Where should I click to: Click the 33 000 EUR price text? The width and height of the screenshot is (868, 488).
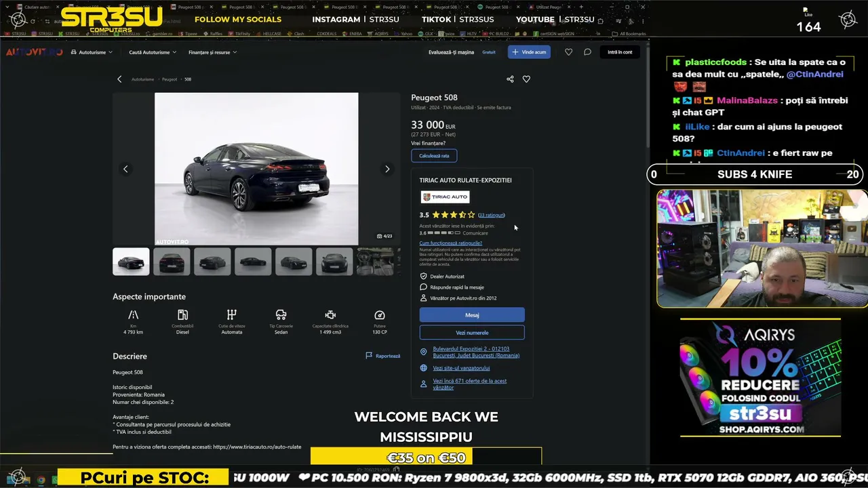pos(433,125)
